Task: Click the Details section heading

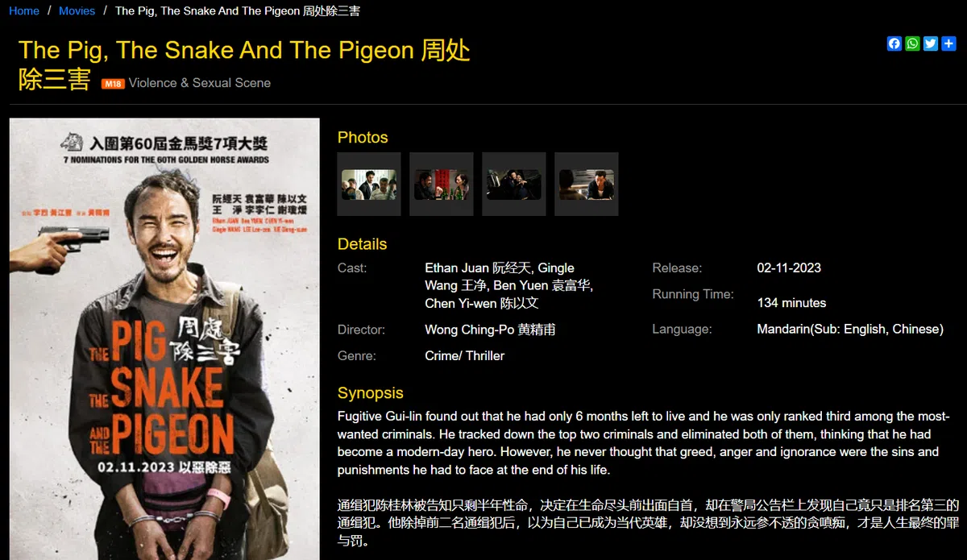Action: point(362,244)
